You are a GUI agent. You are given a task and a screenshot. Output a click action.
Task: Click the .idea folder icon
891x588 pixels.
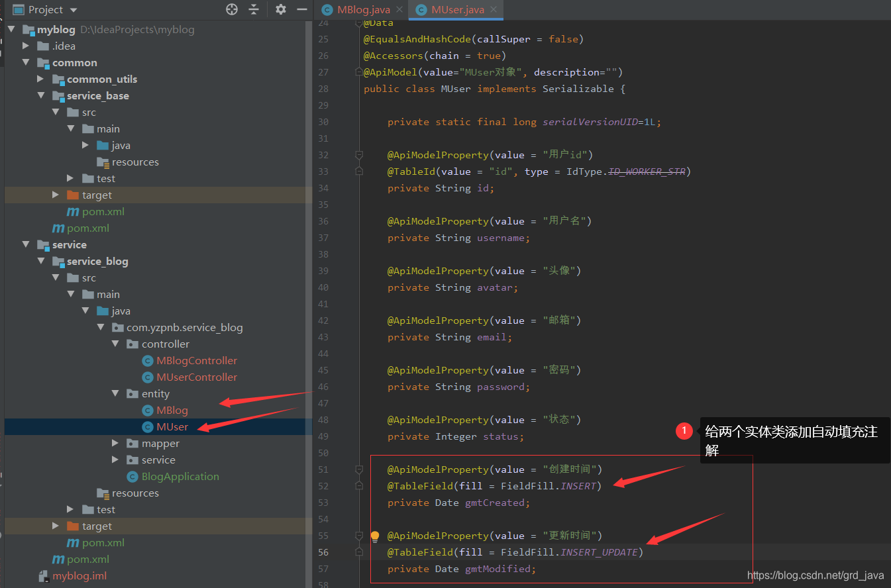coord(43,46)
